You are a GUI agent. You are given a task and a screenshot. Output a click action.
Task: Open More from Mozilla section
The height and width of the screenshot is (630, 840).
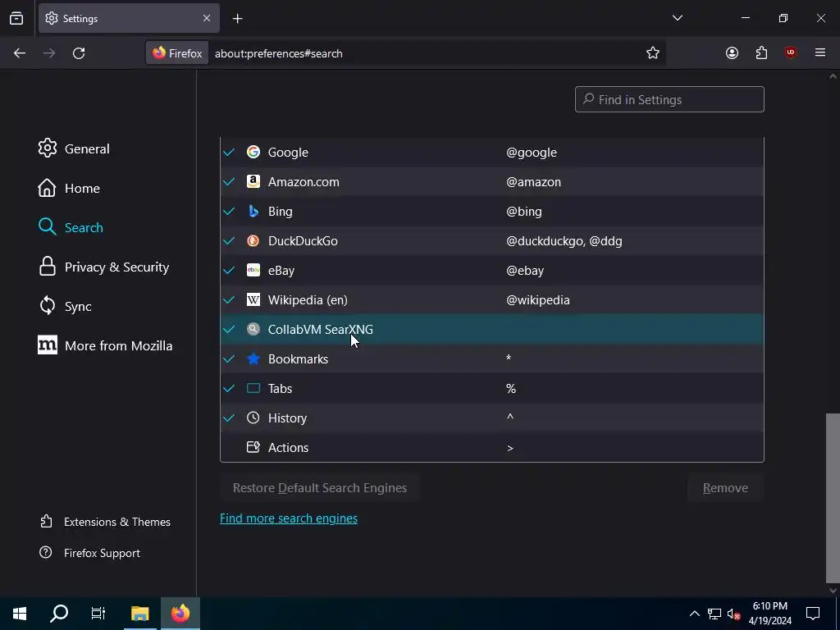(105, 345)
